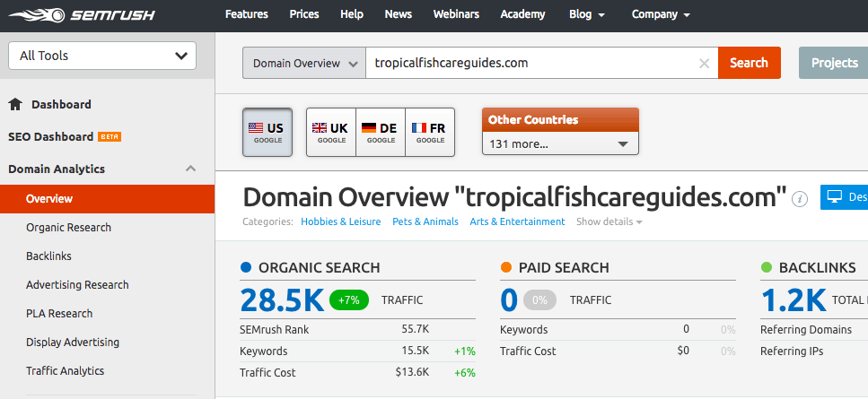Select the FR Google database
This screenshot has width=868, height=399.
click(430, 132)
